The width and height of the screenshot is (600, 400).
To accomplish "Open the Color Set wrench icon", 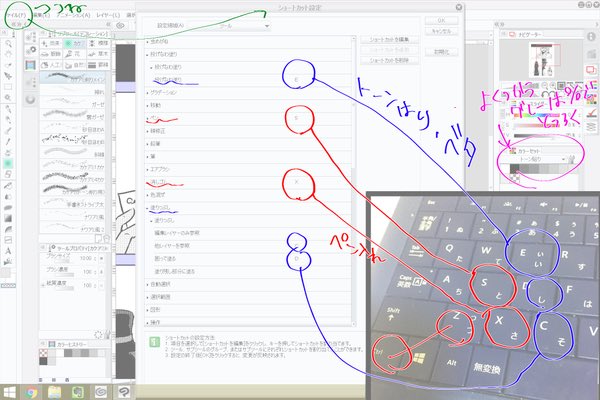I will 571,159.
